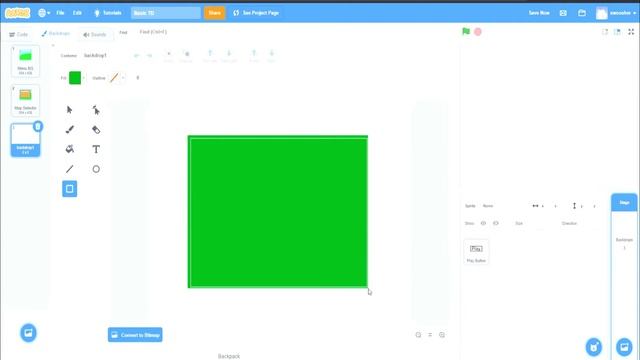This screenshot has height=360, width=640.
Task: Switch to the Backdrops tab
Action: (56, 34)
